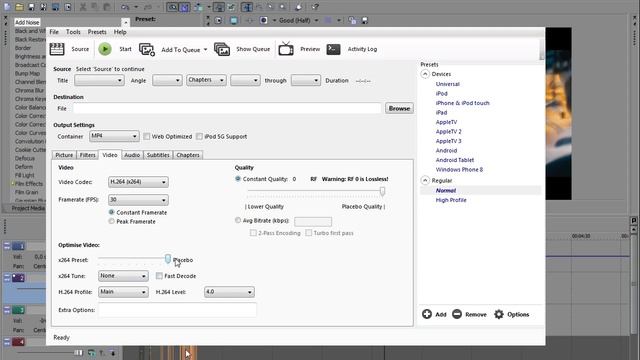Click the Activity Log terminal icon
The height and width of the screenshot is (360, 640).
pos(333,49)
